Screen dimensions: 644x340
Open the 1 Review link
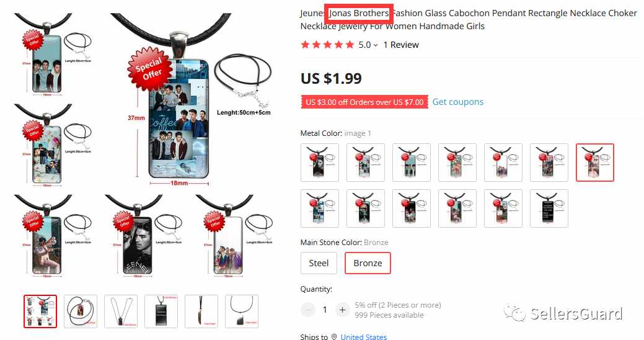pyautogui.click(x=401, y=45)
